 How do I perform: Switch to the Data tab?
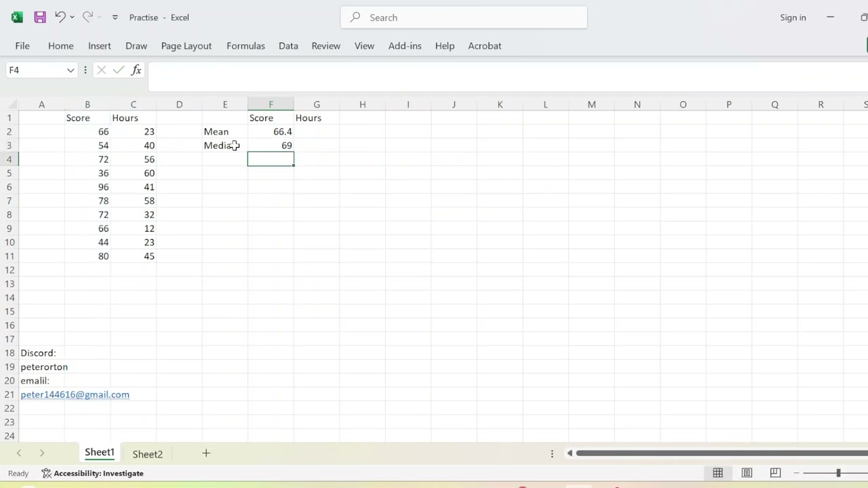click(288, 45)
